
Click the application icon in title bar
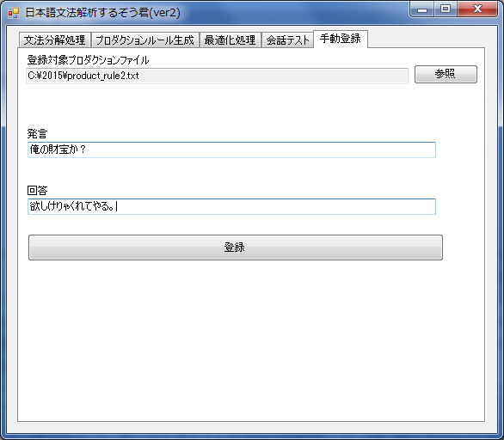(x=14, y=13)
